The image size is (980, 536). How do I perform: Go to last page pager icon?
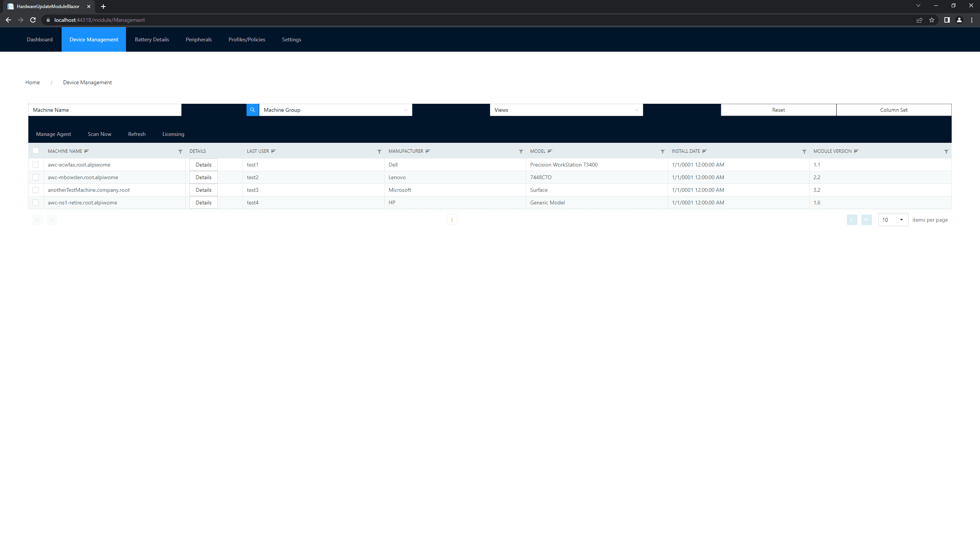[866, 220]
